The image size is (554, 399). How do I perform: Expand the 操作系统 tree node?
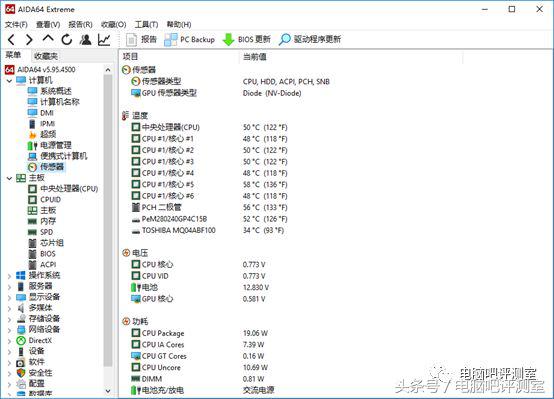tap(10, 276)
